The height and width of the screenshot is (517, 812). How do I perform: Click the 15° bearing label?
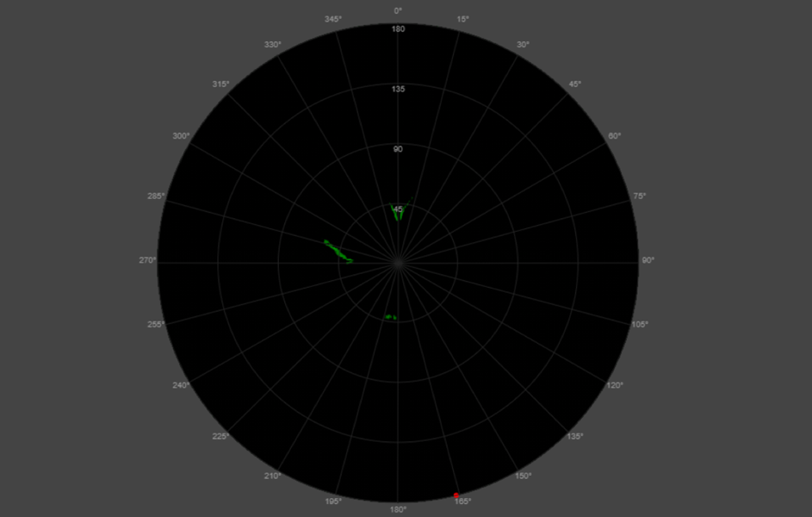(463, 19)
